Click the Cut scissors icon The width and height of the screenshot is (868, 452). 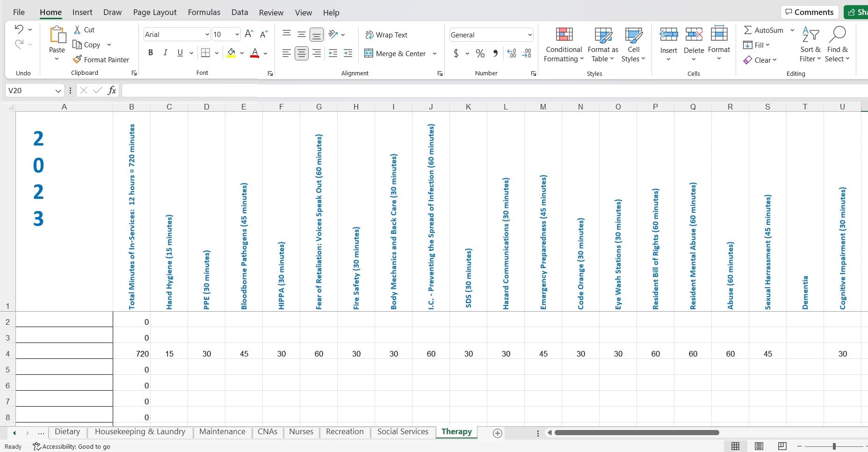[77, 29]
